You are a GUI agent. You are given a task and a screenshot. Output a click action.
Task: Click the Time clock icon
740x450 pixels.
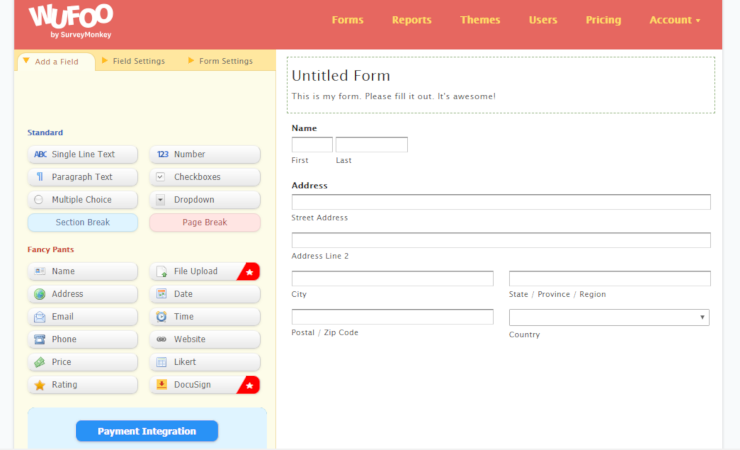point(161,317)
